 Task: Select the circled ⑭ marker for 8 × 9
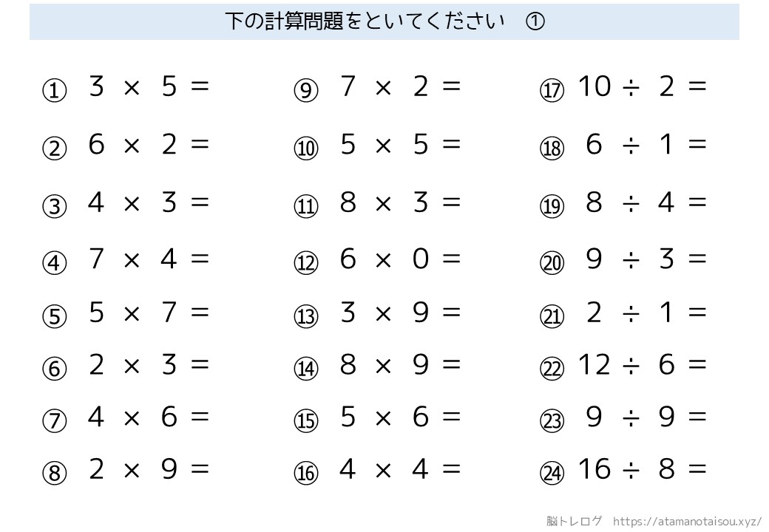[x=306, y=369]
